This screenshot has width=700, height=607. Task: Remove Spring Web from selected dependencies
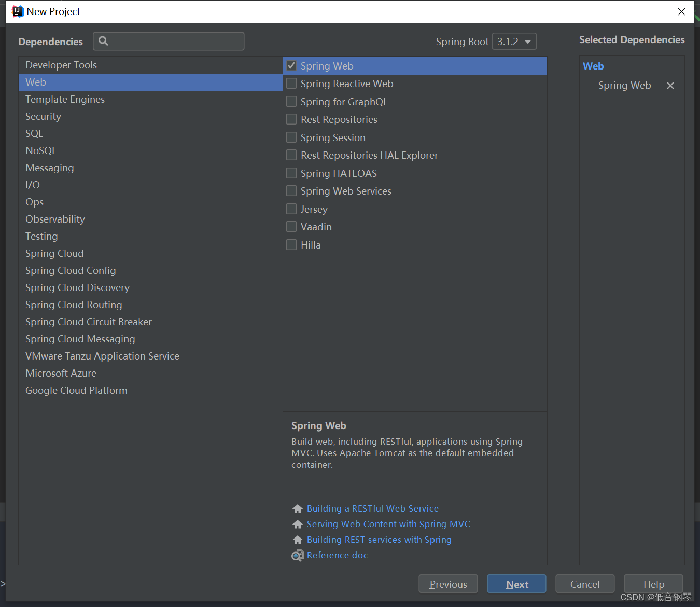[670, 86]
